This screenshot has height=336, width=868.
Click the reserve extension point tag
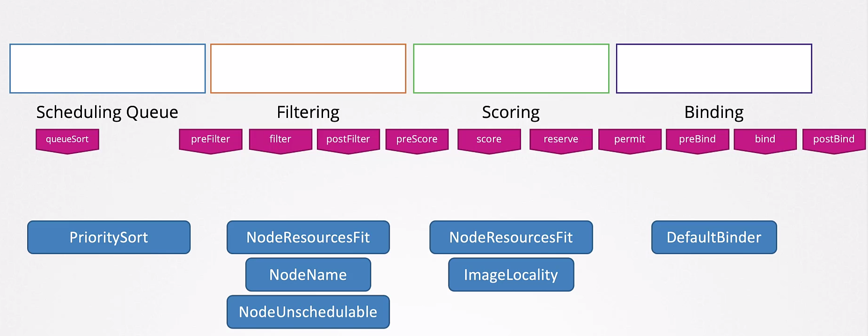coord(561,139)
